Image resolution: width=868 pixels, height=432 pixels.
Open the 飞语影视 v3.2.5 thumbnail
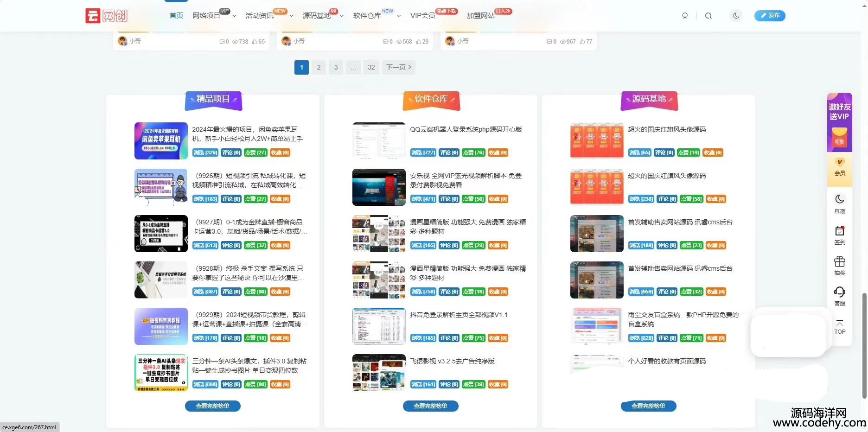tap(379, 373)
